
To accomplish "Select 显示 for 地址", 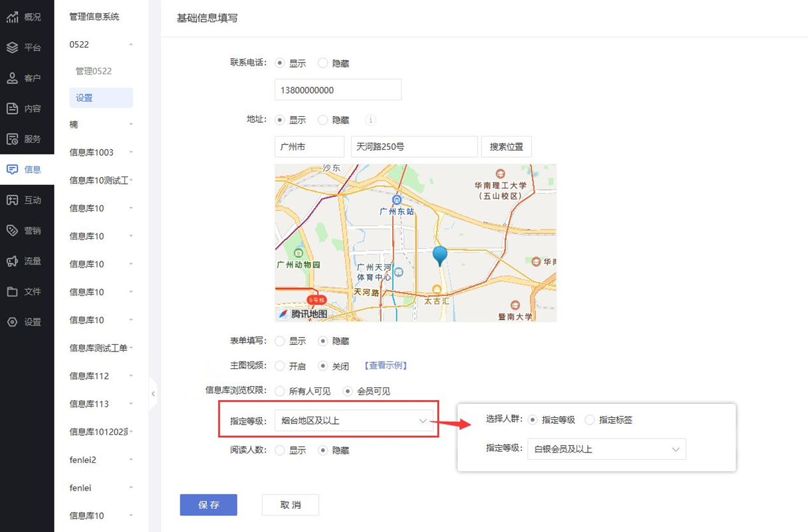I will [x=280, y=120].
